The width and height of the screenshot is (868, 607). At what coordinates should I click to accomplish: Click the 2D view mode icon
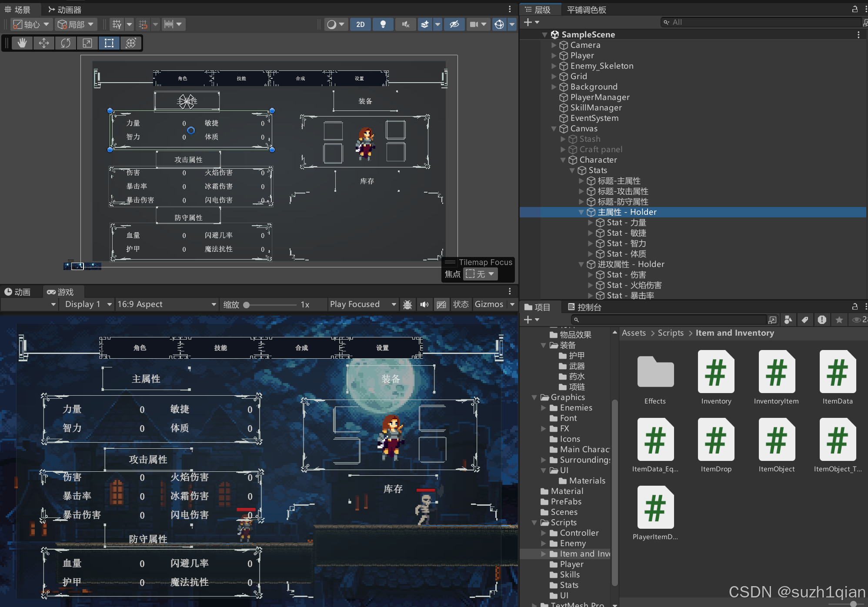(x=360, y=24)
